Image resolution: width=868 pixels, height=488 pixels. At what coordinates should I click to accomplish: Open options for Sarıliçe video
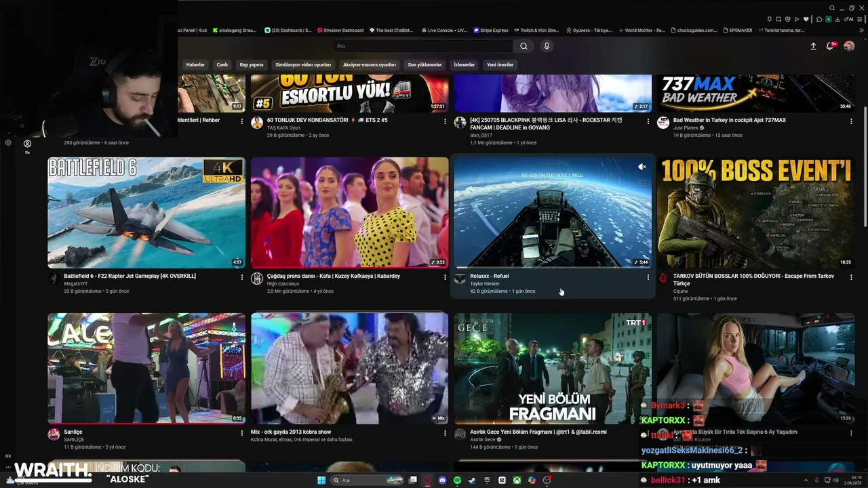[x=241, y=432]
